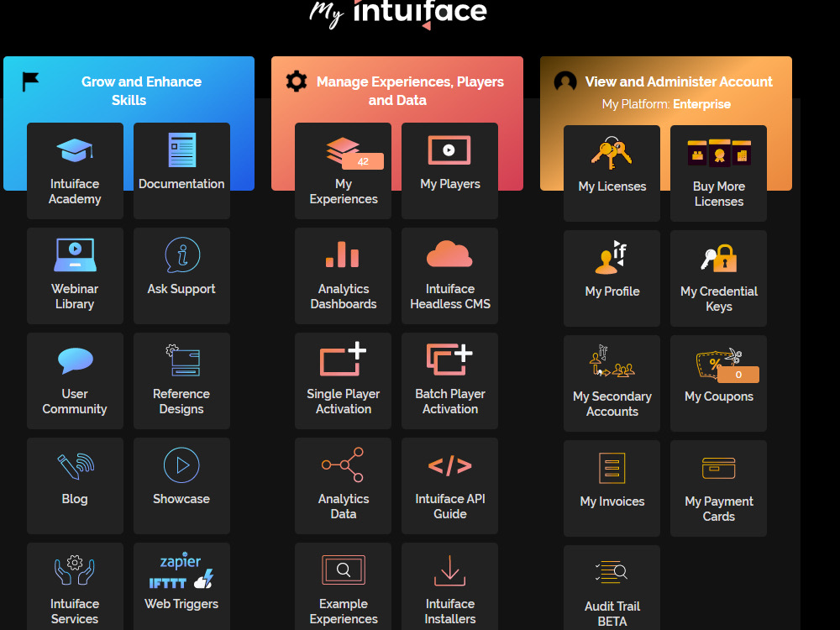Open the Analytics Dashboards bar chart icon
The height and width of the screenshot is (630, 840).
point(343,254)
